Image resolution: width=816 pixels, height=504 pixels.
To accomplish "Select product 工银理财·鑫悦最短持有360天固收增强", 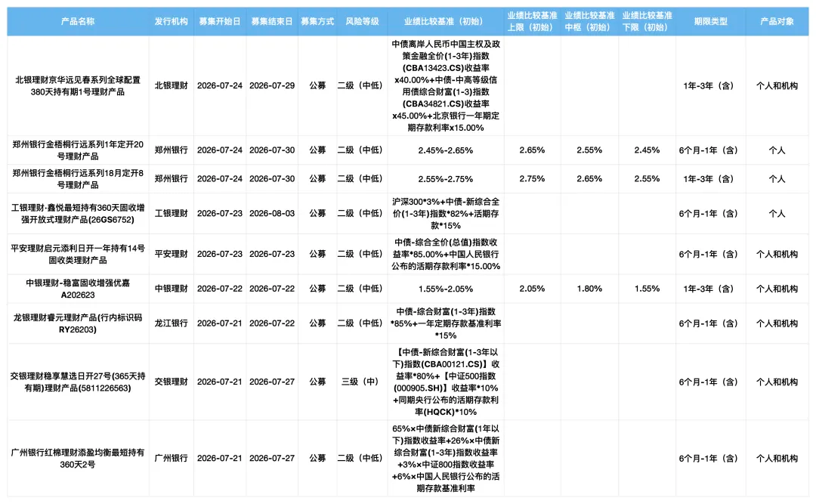I will coord(78,214).
